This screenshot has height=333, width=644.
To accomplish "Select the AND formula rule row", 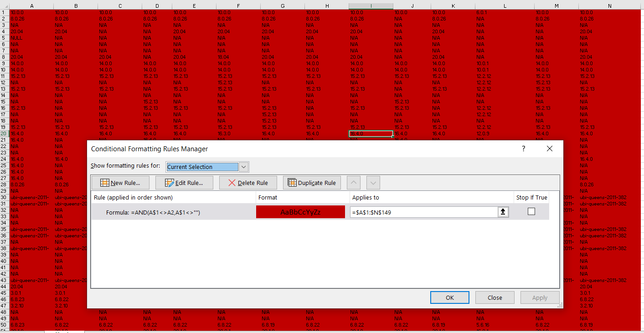I will coord(320,212).
